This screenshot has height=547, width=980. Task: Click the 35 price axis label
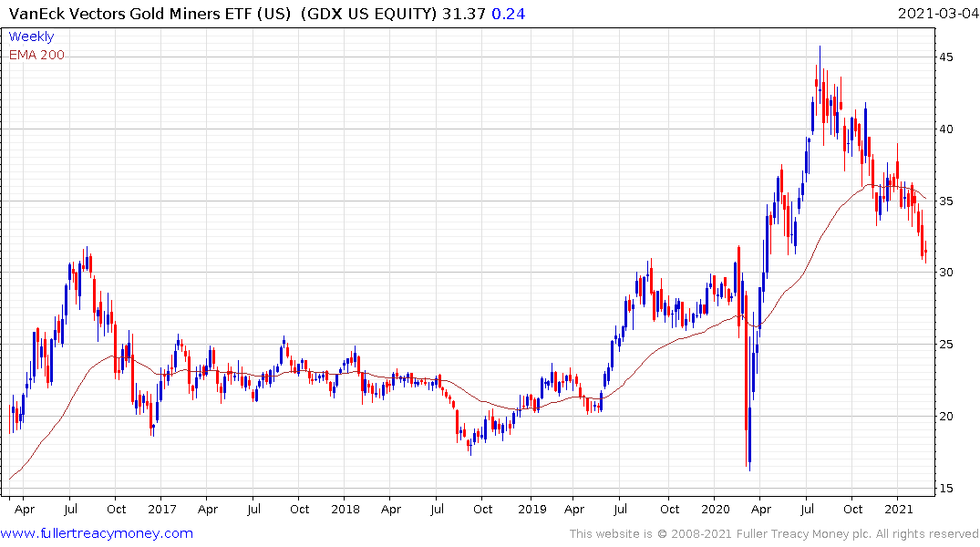click(x=945, y=201)
